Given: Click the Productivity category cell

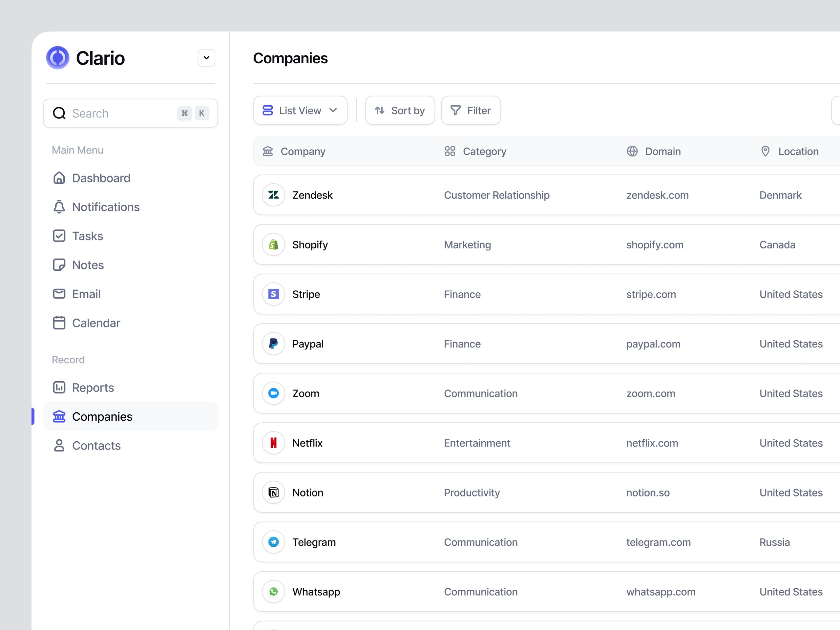Looking at the screenshot, I should [472, 493].
